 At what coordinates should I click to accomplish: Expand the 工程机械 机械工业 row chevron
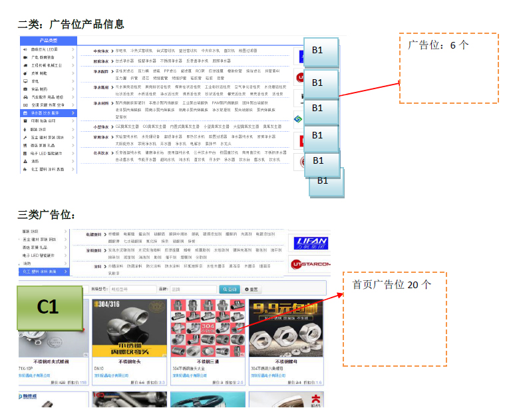click(73, 65)
